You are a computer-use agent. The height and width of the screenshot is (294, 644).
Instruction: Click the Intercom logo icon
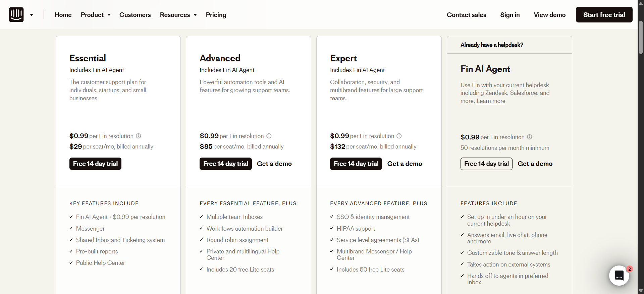point(16,14)
